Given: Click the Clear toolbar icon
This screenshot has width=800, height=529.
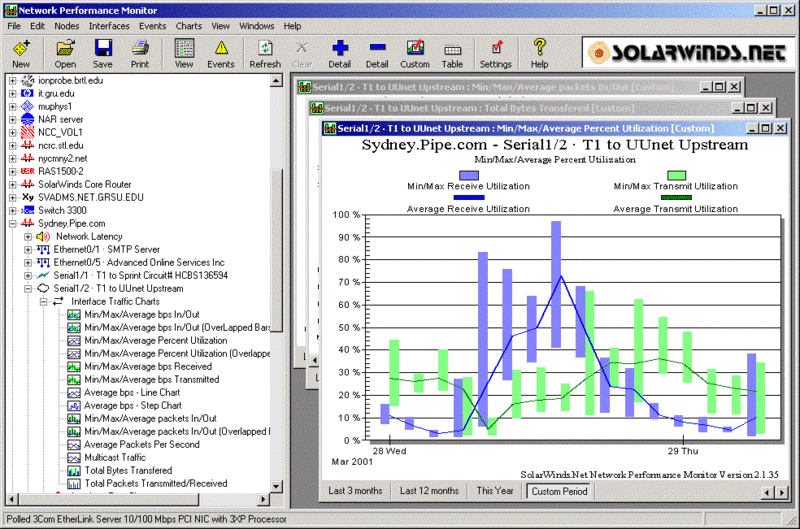Looking at the screenshot, I should (302, 53).
